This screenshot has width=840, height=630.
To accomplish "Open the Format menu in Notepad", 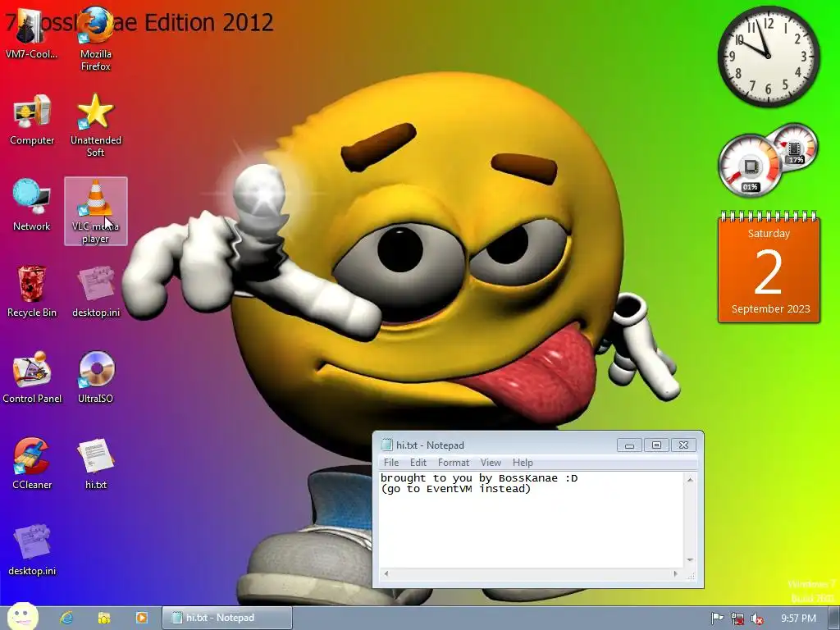I will 453,463.
